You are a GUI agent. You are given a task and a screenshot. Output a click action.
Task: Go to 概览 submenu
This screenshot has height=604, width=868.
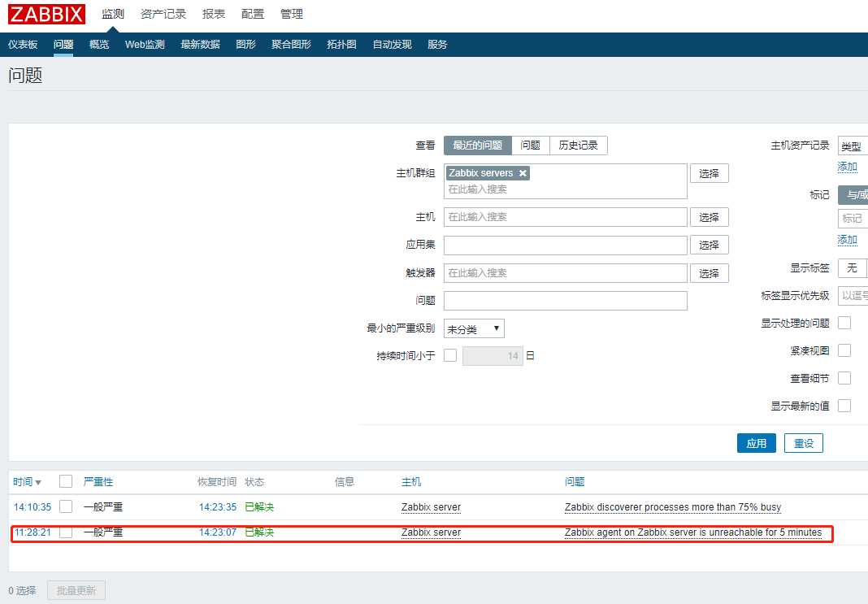99,44
